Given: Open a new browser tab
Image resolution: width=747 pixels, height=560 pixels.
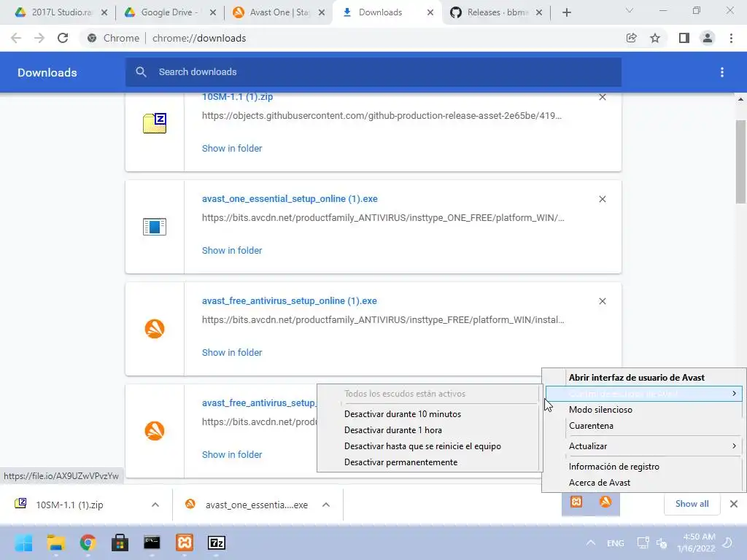Looking at the screenshot, I should (x=566, y=12).
